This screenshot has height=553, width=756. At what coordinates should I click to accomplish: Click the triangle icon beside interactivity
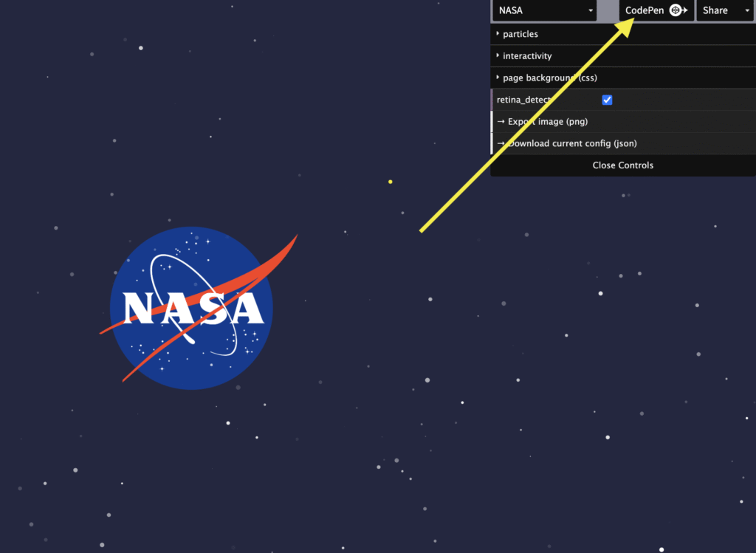[498, 56]
